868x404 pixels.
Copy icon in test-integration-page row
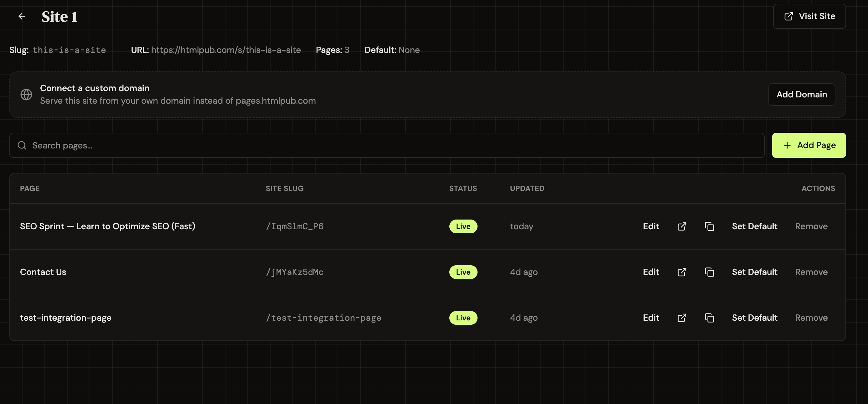coord(709,318)
